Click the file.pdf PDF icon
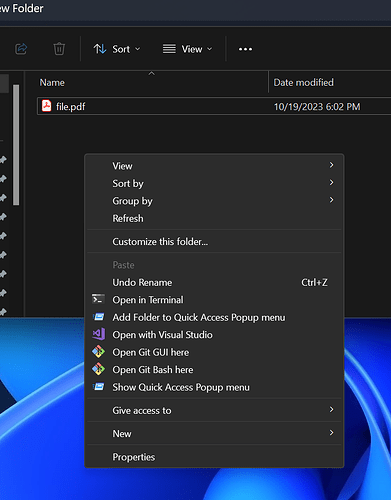391x500 pixels. pos(46,106)
